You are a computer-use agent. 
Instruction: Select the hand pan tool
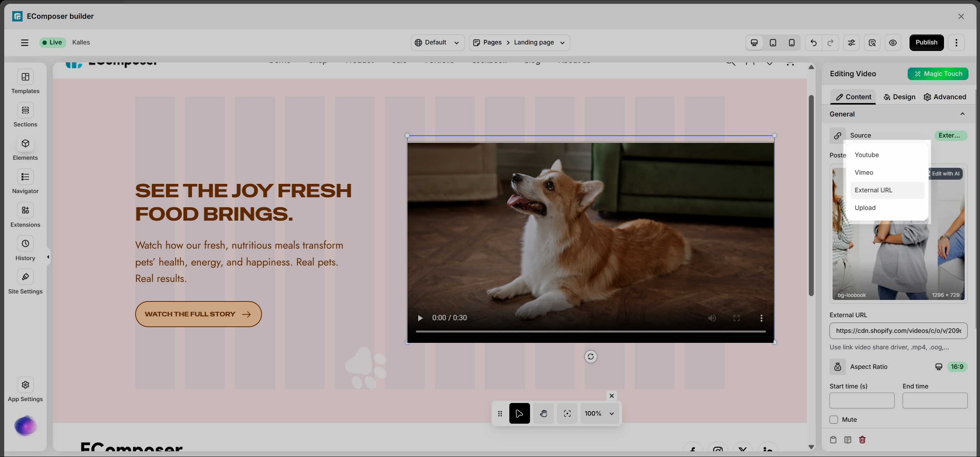coord(543,413)
